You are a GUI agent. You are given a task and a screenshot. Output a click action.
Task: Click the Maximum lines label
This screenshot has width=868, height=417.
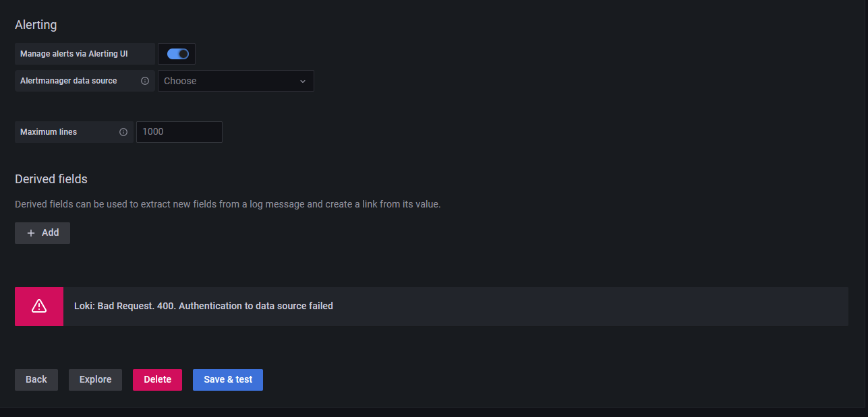point(49,132)
